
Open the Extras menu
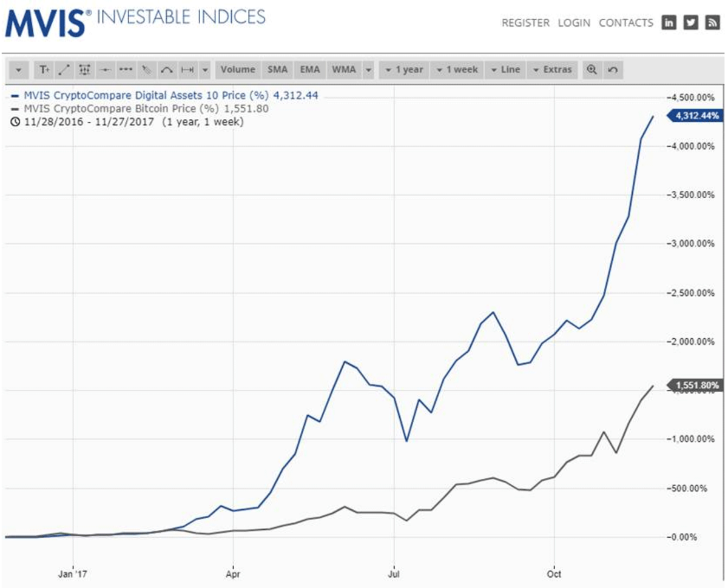click(x=552, y=70)
